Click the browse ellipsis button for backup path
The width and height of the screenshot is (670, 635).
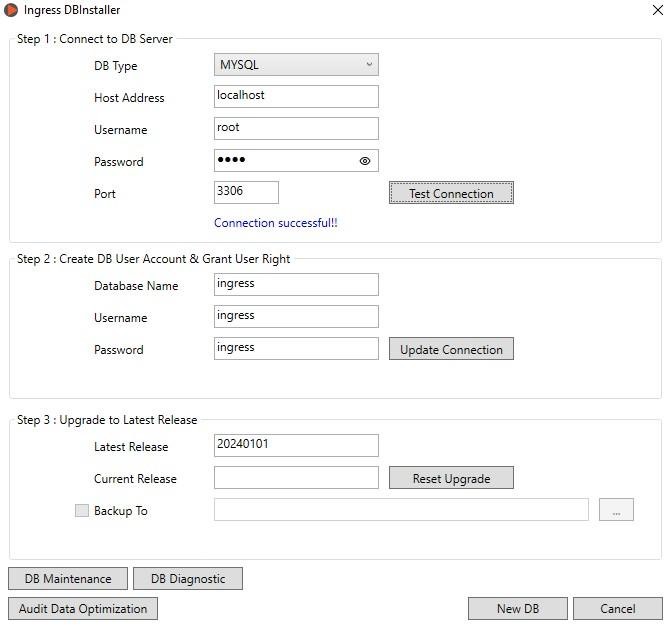click(616, 509)
